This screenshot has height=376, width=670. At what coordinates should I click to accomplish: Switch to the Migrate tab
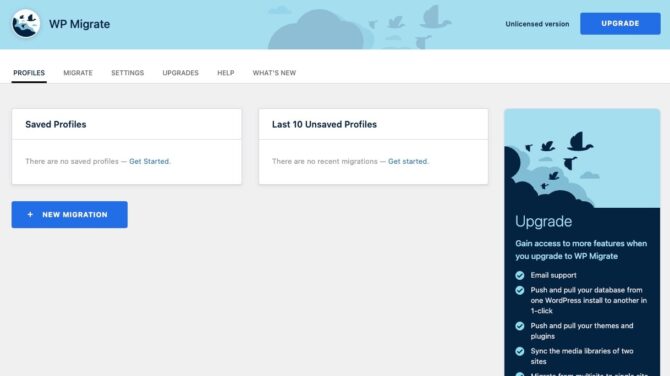78,73
